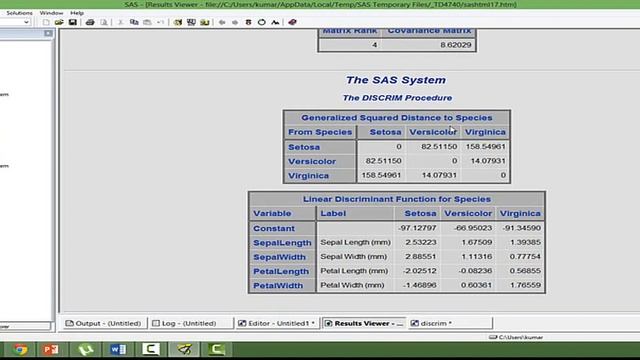Open the Window menu
This screenshot has width=640, height=360.
[51, 13]
